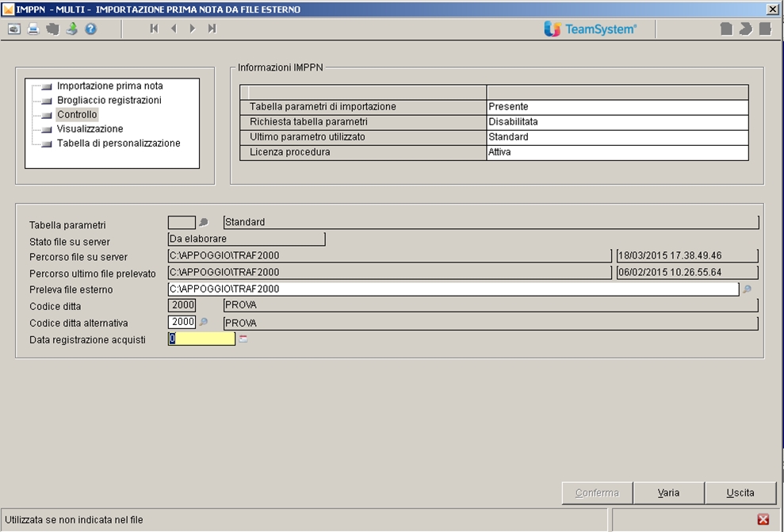Open lookup beside Codice ditta alternativa
784x532 pixels.
(x=204, y=322)
